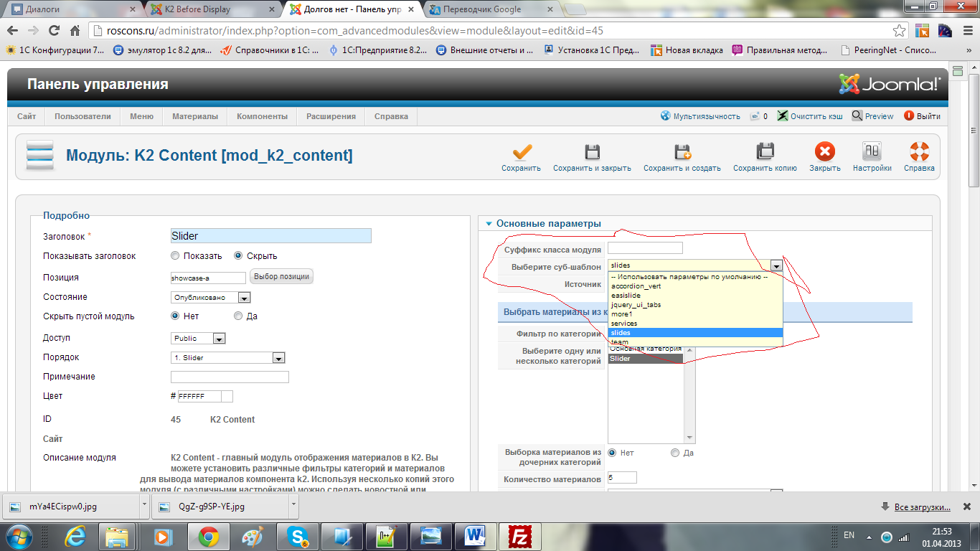Click Сохранить и создать toolbar icon
This screenshot has width=980, height=551.
point(682,152)
